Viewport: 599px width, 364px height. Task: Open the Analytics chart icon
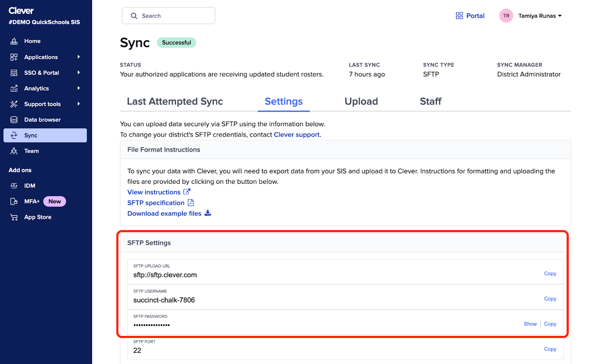coord(14,88)
